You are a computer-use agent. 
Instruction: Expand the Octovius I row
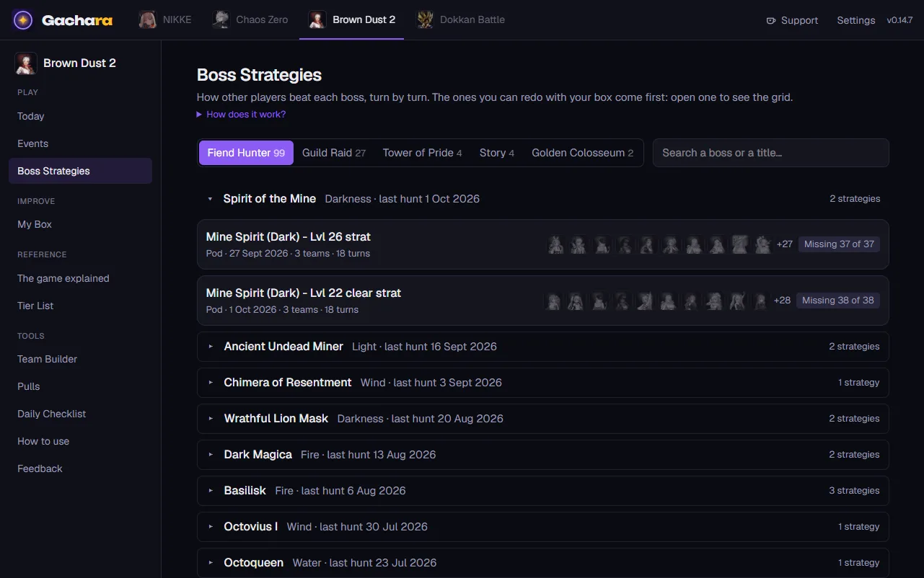tap(542, 527)
